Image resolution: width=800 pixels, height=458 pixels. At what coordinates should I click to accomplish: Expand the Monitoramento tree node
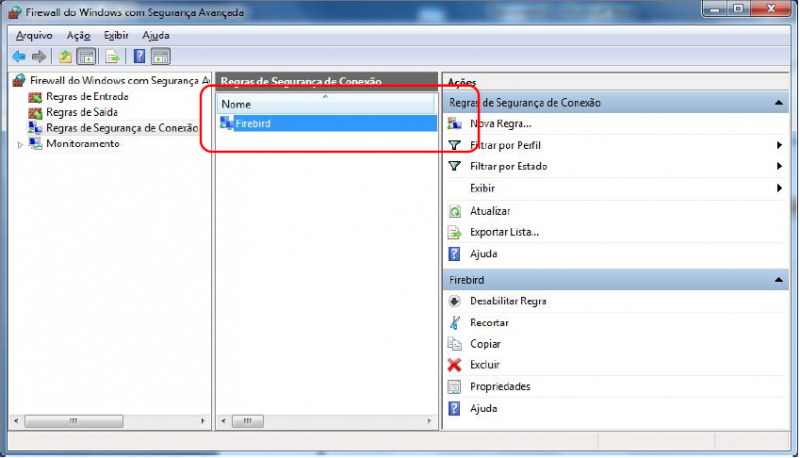click(20, 145)
